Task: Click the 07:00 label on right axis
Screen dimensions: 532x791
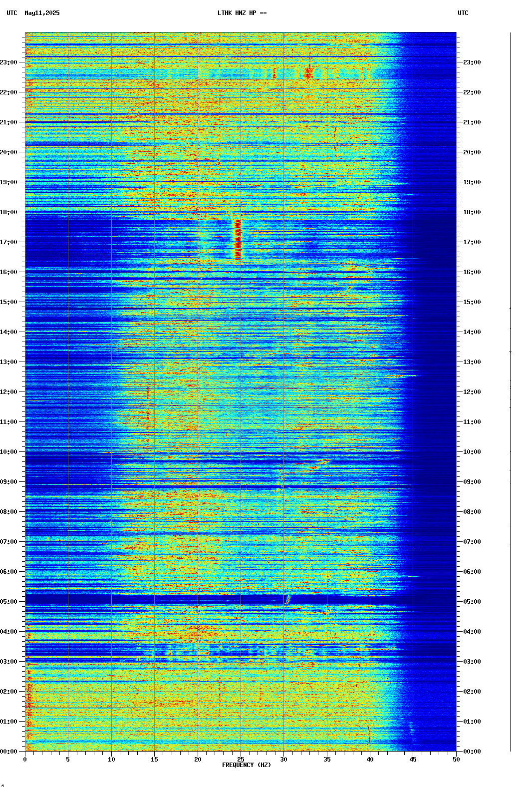Action: [x=472, y=542]
